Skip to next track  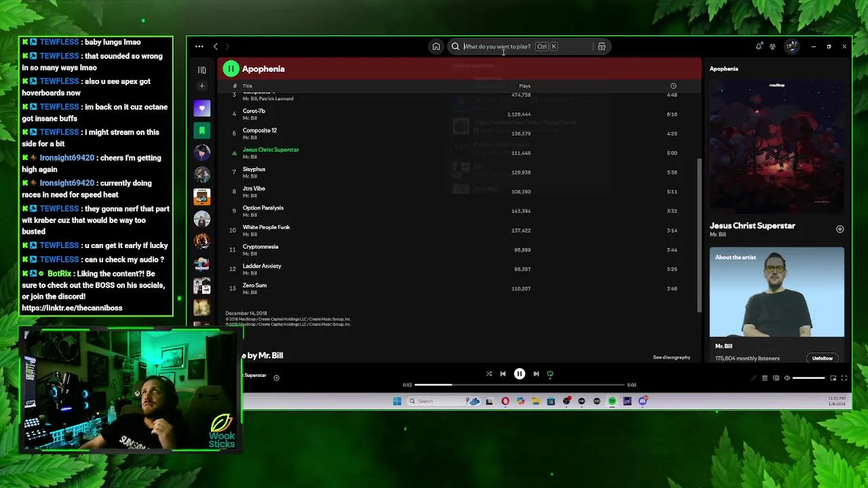coord(536,374)
